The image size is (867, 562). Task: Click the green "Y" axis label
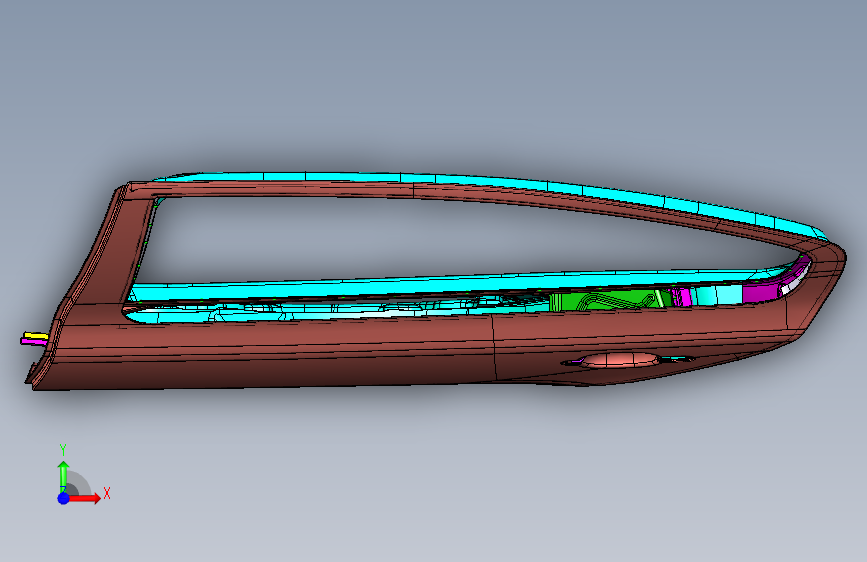click(63, 450)
